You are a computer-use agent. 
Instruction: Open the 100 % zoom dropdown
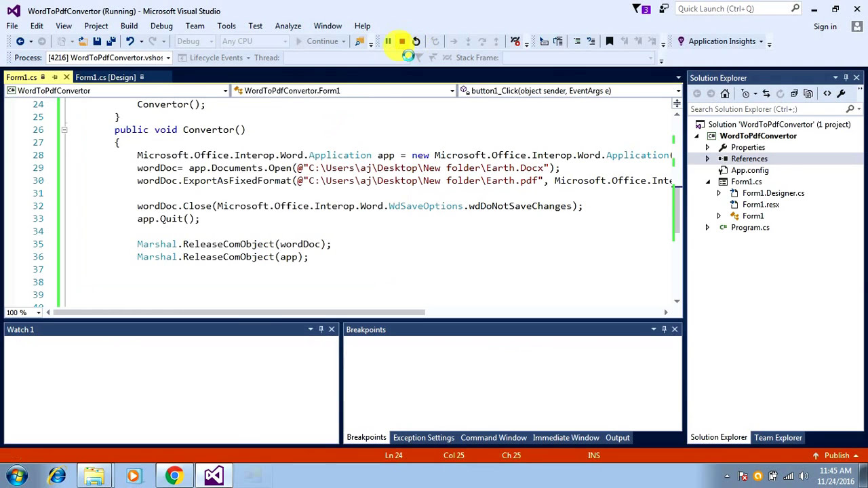click(39, 312)
